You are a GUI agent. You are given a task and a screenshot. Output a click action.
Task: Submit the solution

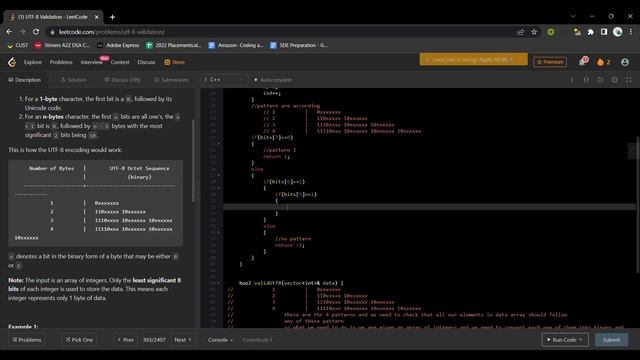pyautogui.click(x=611, y=340)
